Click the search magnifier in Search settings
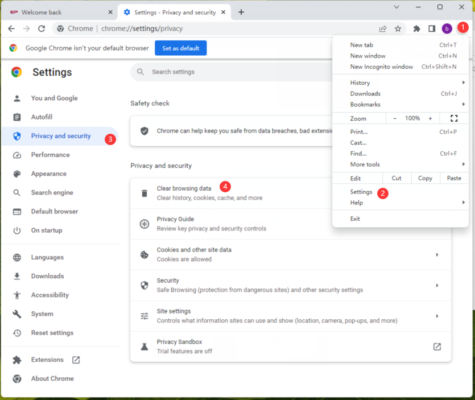This screenshot has height=400, width=475. pos(140,72)
